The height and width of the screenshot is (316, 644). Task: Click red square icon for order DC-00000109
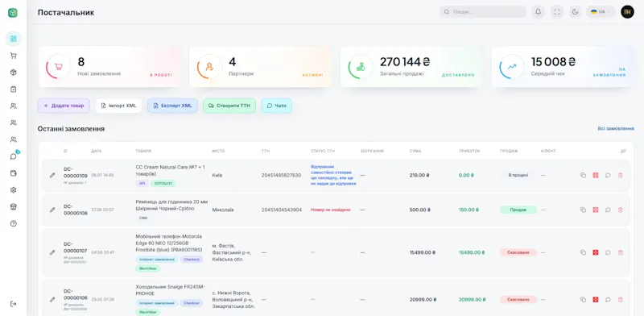pos(595,175)
